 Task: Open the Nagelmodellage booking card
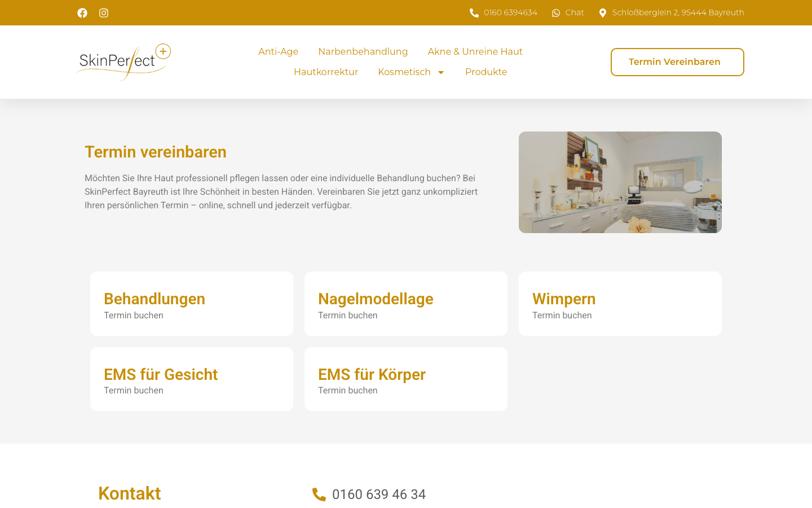406,304
